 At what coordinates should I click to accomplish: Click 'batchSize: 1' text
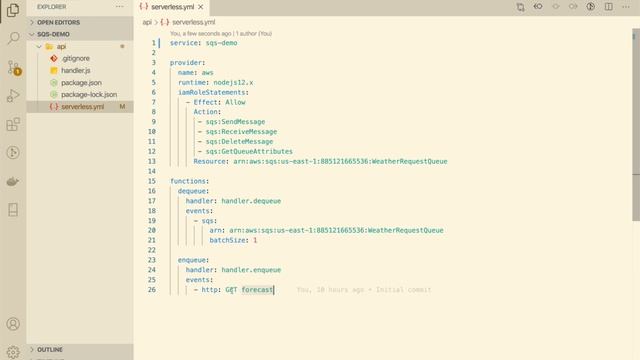(233, 240)
